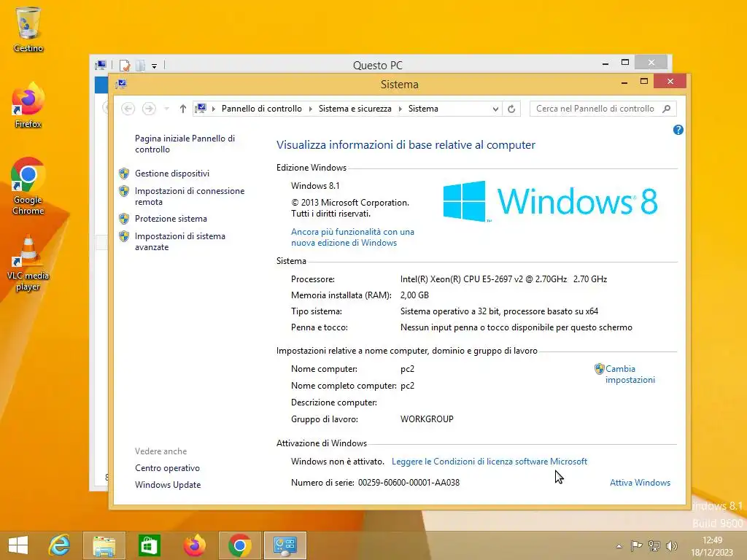The width and height of the screenshot is (747, 560).
Task: Open Leggere le Condizioni di licenza software Microsoft
Action: pyautogui.click(x=489, y=462)
